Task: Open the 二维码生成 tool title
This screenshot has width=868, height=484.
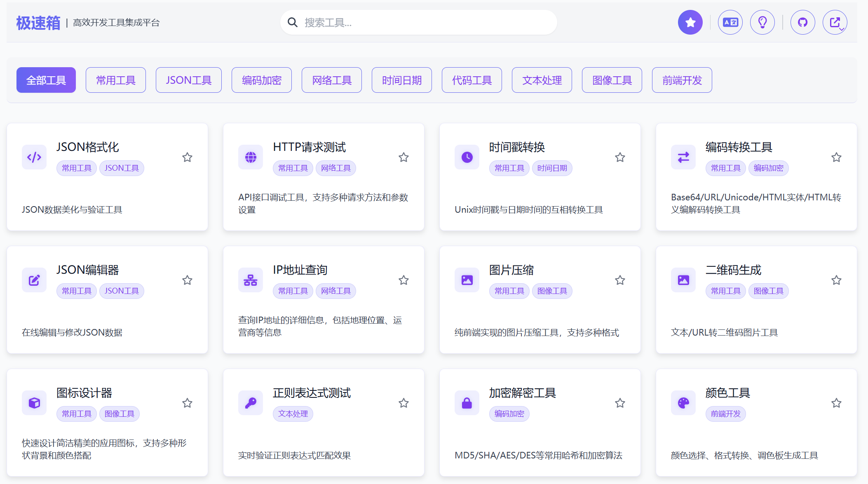Action: (733, 270)
